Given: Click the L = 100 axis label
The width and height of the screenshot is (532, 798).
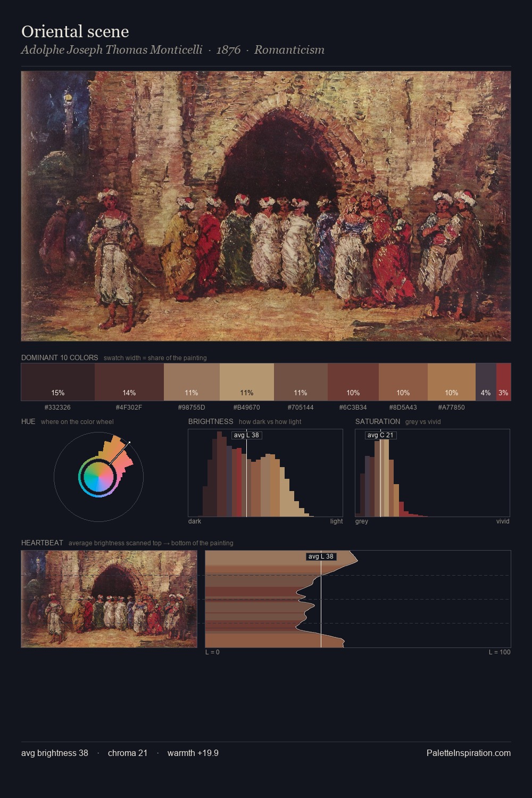Looking at the screenshot, I should 500,652.
